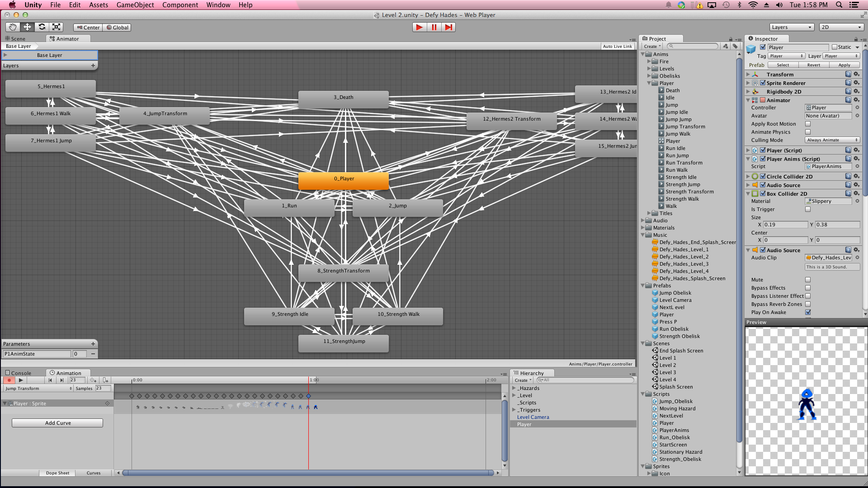Open Jump Transform clip dropdown

38,389
